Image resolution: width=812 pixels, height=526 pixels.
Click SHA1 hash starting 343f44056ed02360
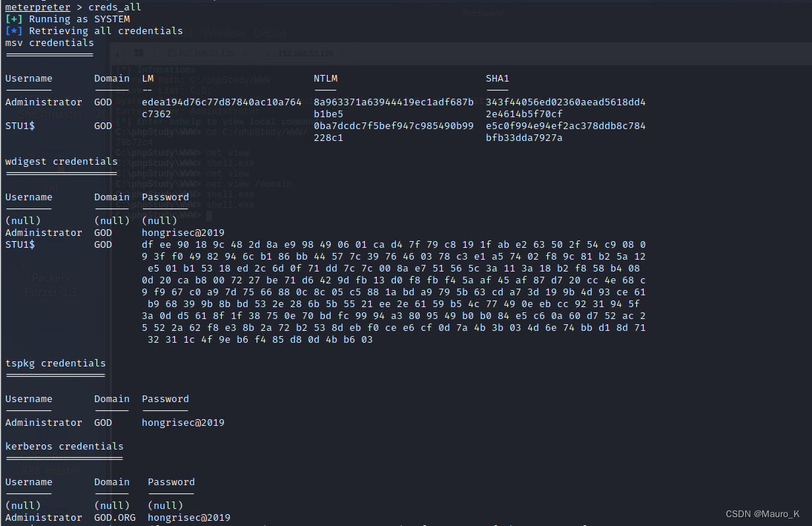coord(566,102)
